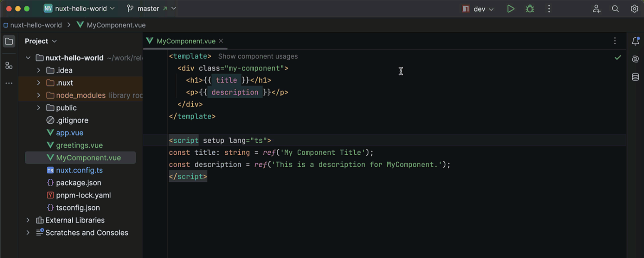Click Show component usages hint
Screen dimensions: 644x258
pyautogui.click(x=258, y=56)
